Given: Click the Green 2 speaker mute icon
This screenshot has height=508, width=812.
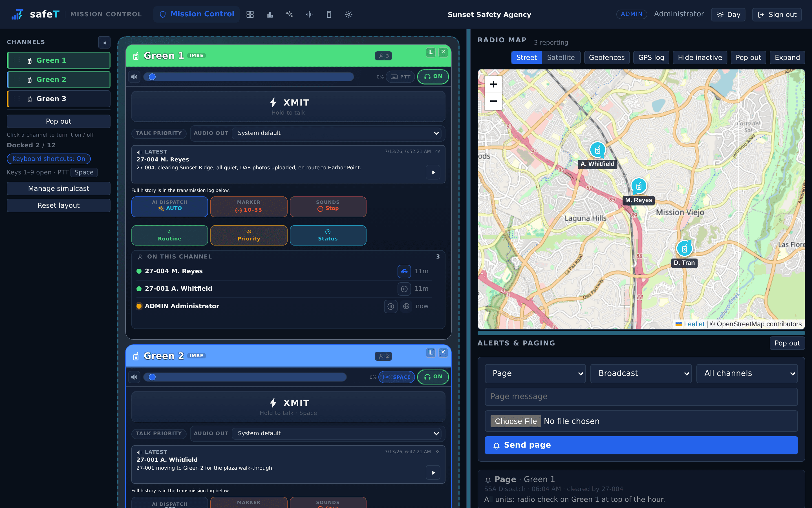Looking at the screenshot, I should point(134,377).
